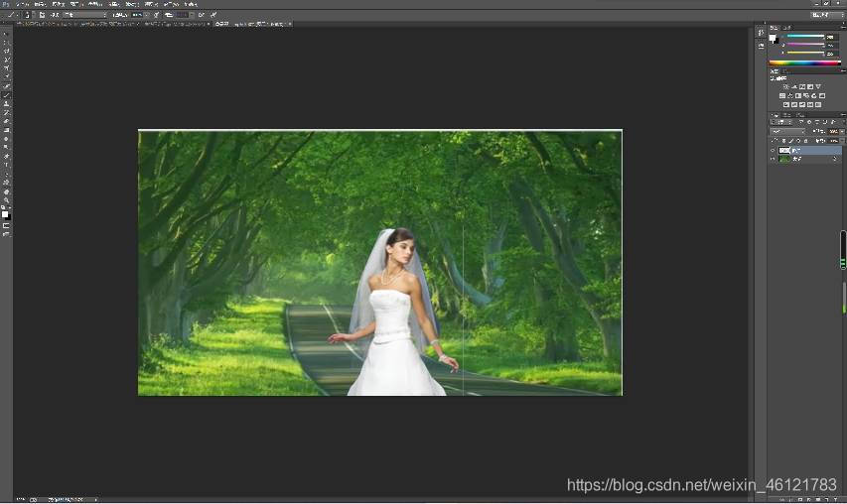Toggle layer filtering switch in Layers panel
Image resolution: width=847 pixels, height=504 pixels.
(x=844, y=121)
